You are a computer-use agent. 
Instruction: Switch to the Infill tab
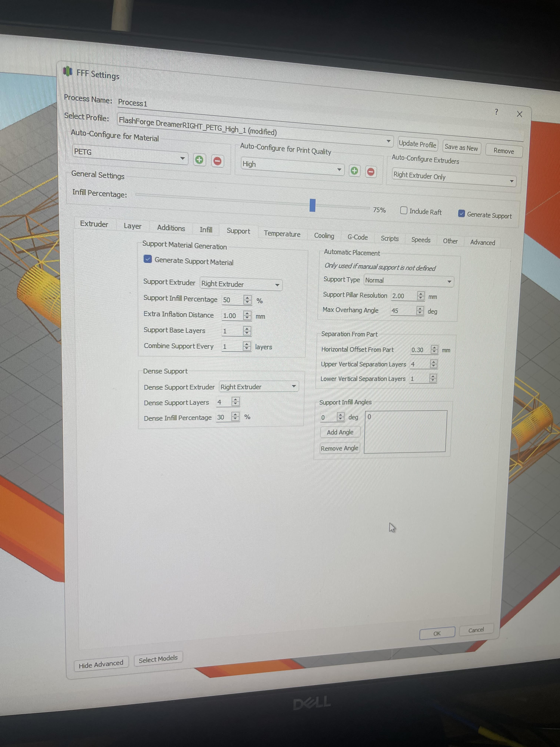click(x=206, y=230)
